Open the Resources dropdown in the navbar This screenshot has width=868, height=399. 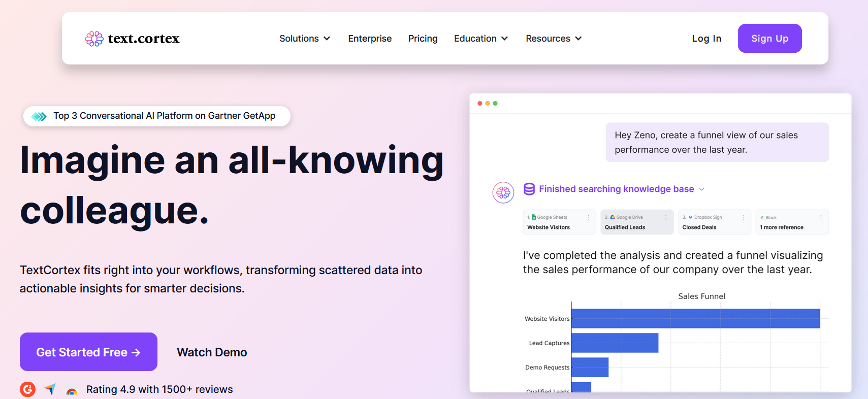click(x=554, y=39)
